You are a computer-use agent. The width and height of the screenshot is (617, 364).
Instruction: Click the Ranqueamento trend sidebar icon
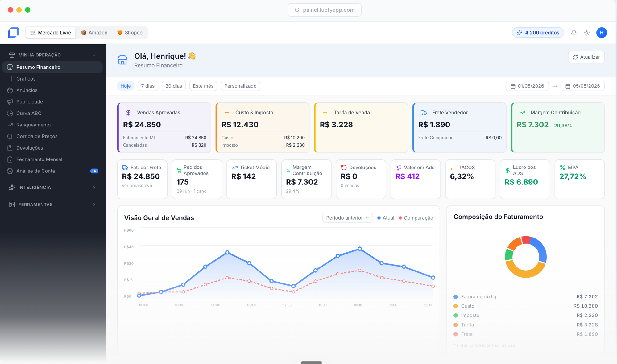point(10,125)
